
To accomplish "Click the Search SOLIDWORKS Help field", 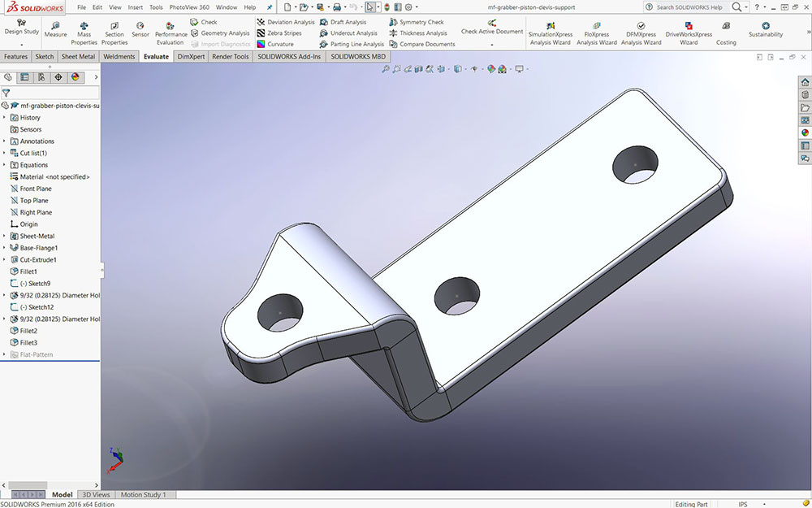I will click(689, 7).
